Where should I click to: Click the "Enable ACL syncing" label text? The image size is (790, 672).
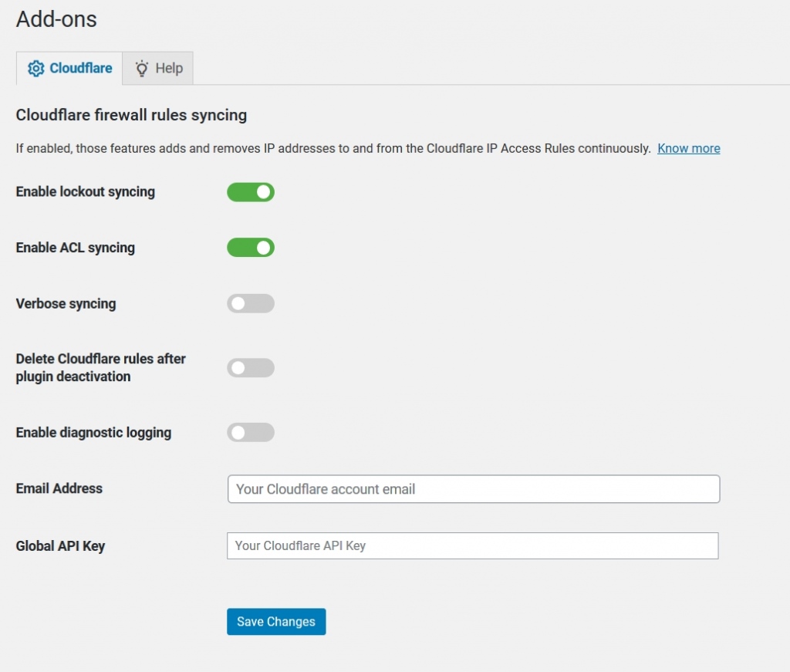pyautogui.click(x=75, y=248)
